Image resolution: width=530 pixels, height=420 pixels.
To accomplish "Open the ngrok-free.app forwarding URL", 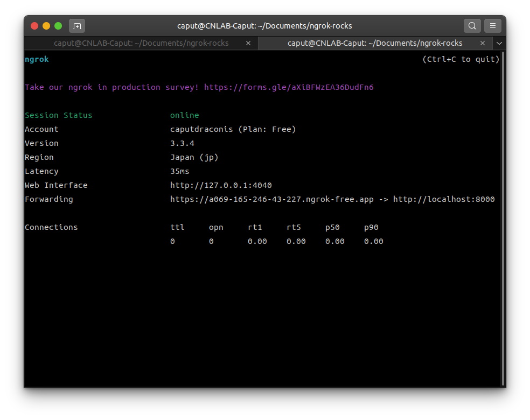I will (272, 199).
